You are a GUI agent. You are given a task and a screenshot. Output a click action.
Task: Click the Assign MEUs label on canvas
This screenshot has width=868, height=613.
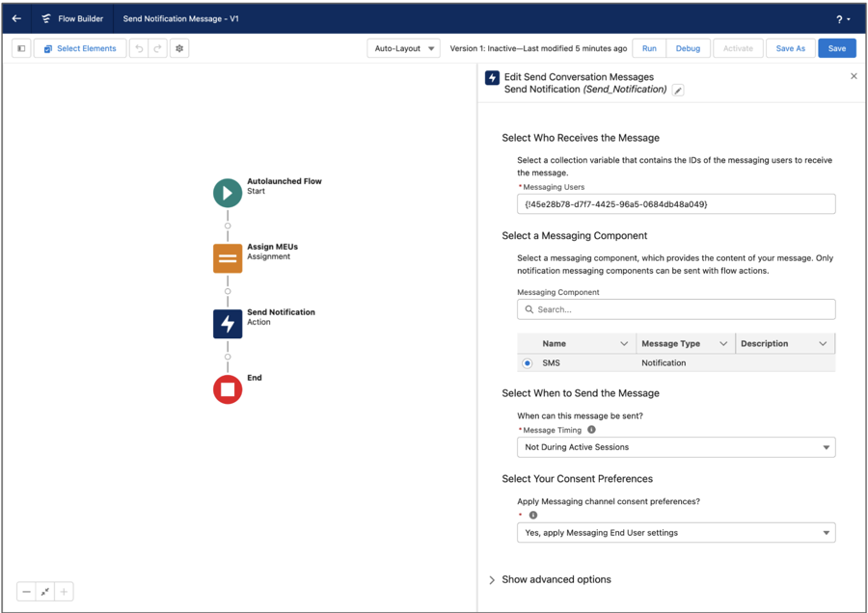[x=272, y=247]
